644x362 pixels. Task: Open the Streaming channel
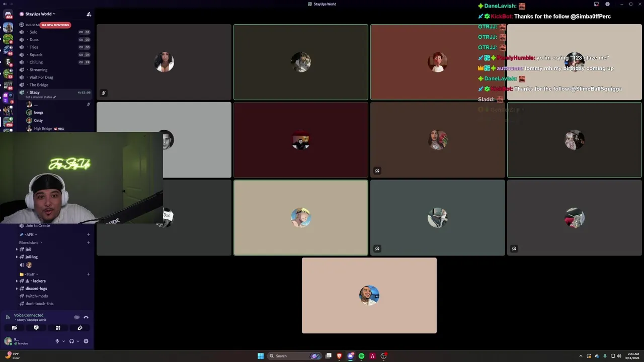(55, 70)
